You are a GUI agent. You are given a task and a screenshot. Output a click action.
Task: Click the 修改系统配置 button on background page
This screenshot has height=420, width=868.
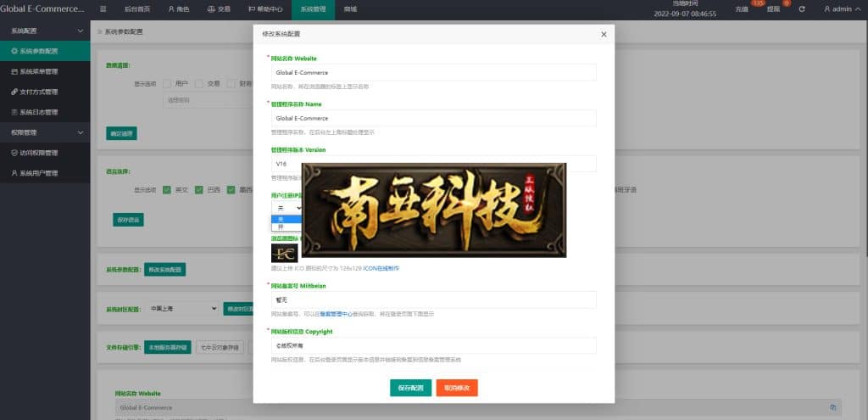click(165, 270)
